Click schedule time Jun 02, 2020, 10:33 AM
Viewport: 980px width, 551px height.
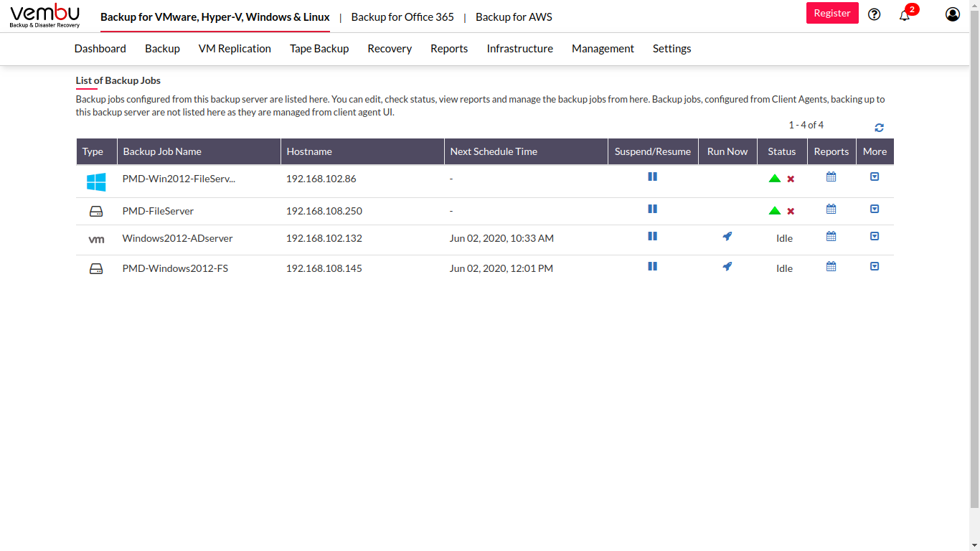[x=501, y=238]
